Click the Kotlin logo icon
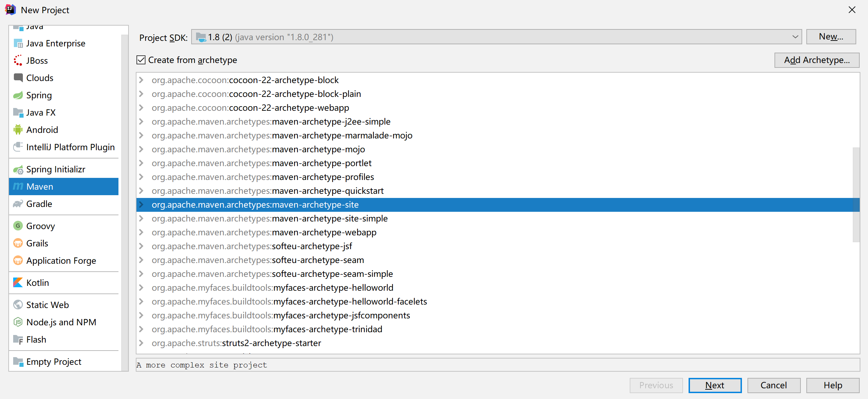868x399 pixels. [x=18, y=283]
